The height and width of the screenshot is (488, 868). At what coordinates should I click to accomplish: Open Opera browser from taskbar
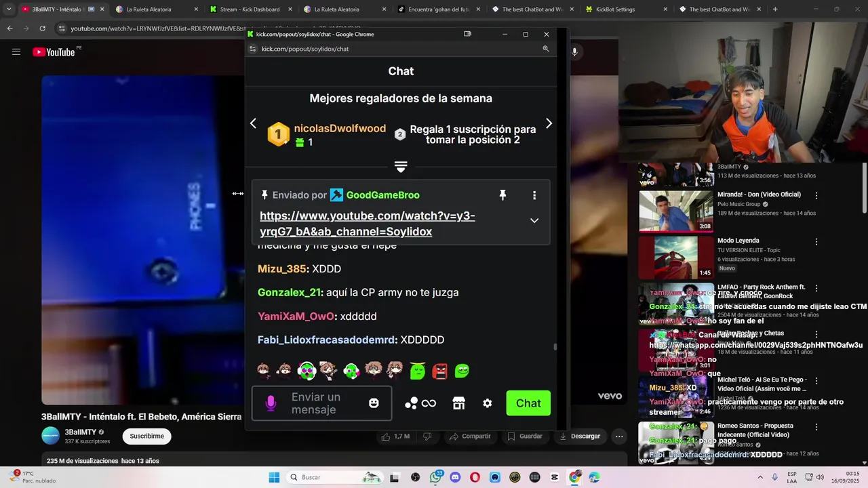pos(475,477)
